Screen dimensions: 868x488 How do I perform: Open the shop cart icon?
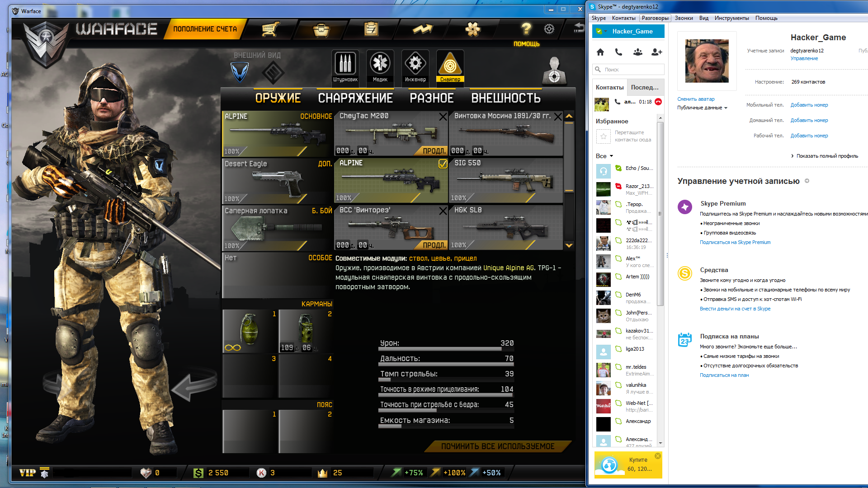pos(270,29)
